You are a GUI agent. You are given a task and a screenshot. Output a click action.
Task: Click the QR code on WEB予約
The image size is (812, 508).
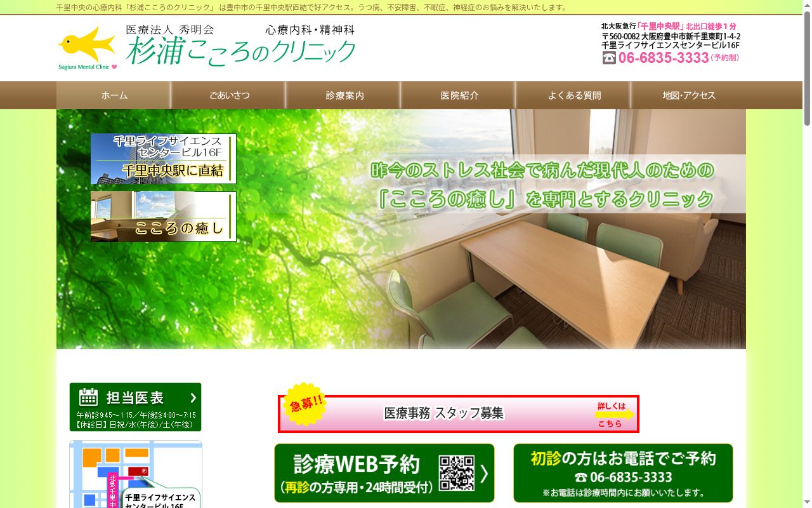[x=457, y=473]
